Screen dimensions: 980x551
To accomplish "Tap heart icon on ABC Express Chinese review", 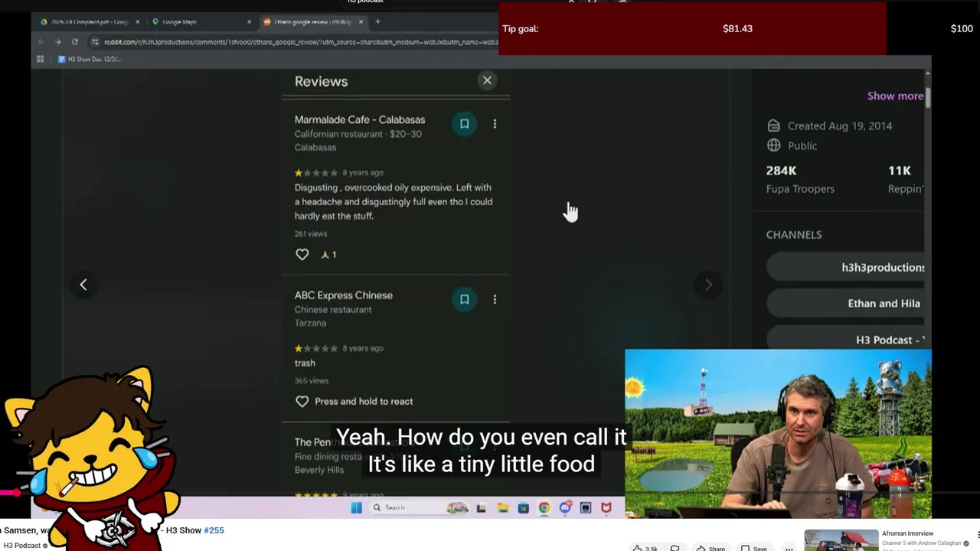I will tap(302, 401).
